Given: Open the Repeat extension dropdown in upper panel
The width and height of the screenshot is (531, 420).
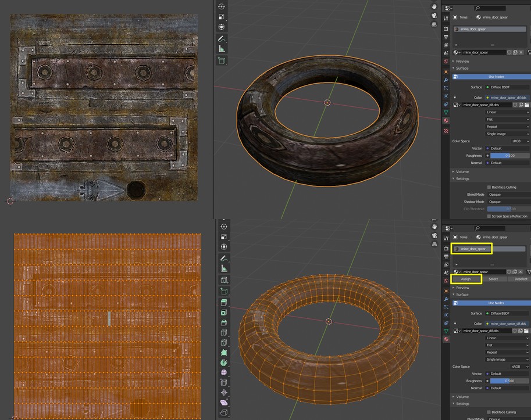Looking at the screenshot, I should click(507, 127).
